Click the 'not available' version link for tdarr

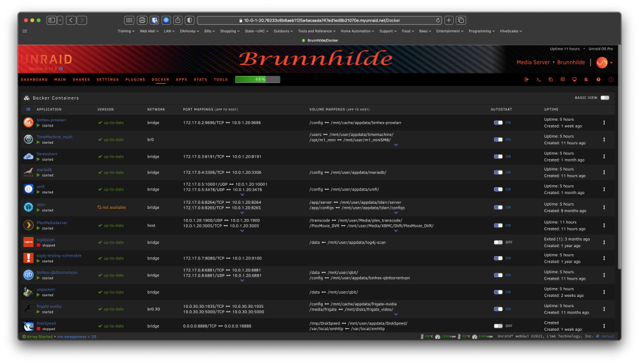(x=112, y=208)
